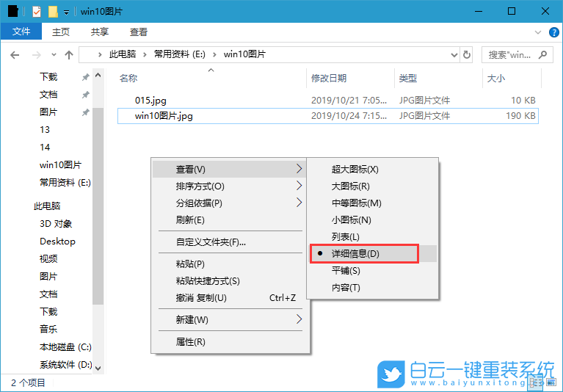Open folder 13 in the navigation pane
The height and width of the screenshot is (392, 563).
point(45,130)
